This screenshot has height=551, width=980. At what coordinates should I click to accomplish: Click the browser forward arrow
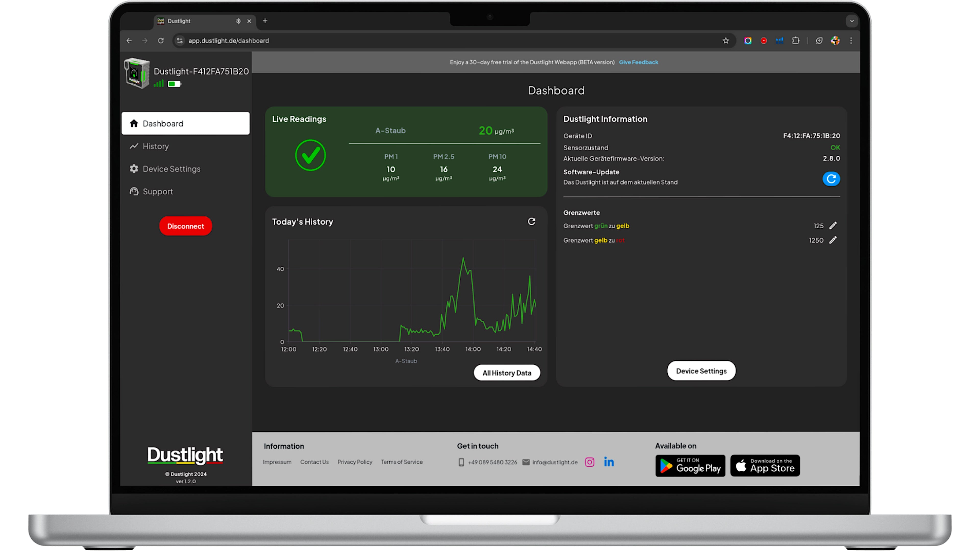pos(144,40)
